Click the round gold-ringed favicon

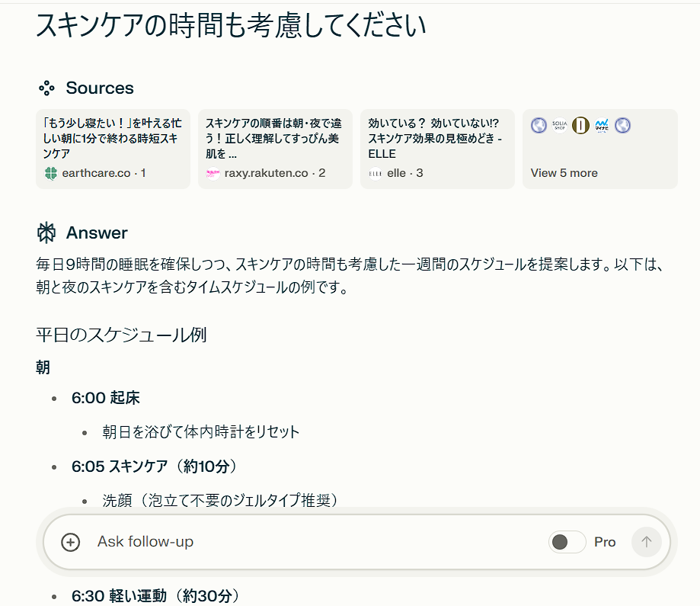[x=580, y=125]
